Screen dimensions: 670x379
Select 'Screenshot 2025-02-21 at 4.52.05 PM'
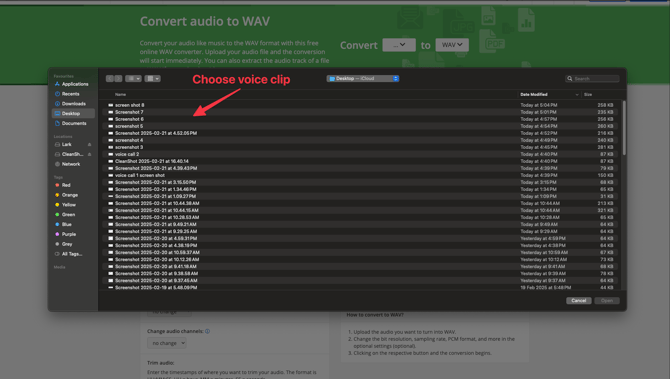(x=360, y=133)
